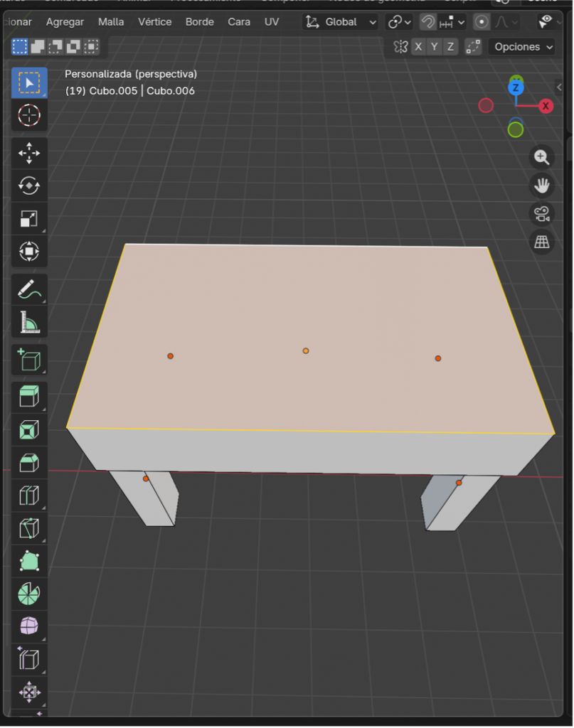The image size is (574, 728).
Task: Set selection mode to invert
Action: pyautogui.click(x=73, y=46)
